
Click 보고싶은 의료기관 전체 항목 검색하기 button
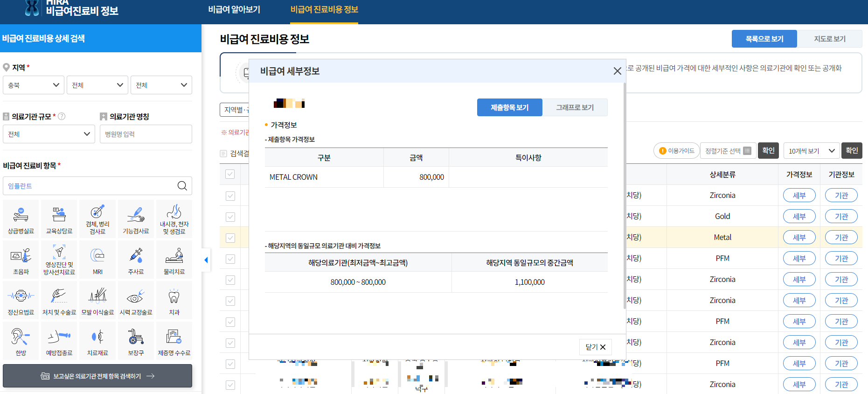97,376
